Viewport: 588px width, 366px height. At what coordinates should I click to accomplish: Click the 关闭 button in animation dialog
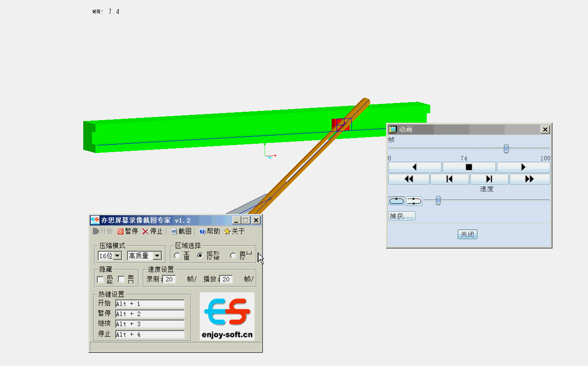[x=467, y=235]
